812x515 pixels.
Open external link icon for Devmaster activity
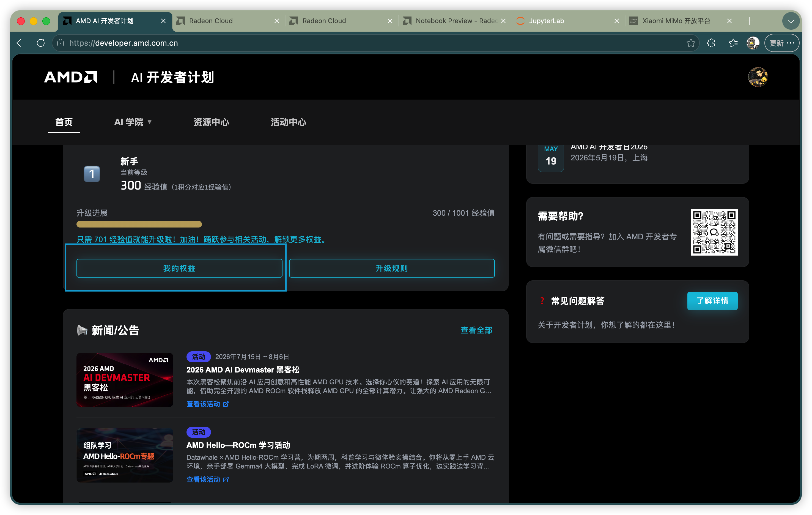click(x=226, y=404)
